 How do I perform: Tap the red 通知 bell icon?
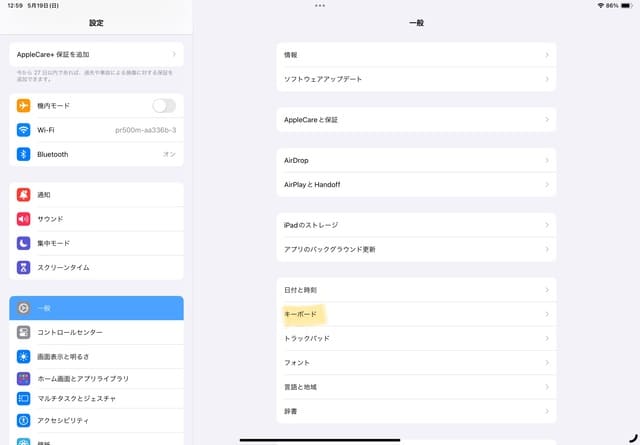(x=23, y=195)
